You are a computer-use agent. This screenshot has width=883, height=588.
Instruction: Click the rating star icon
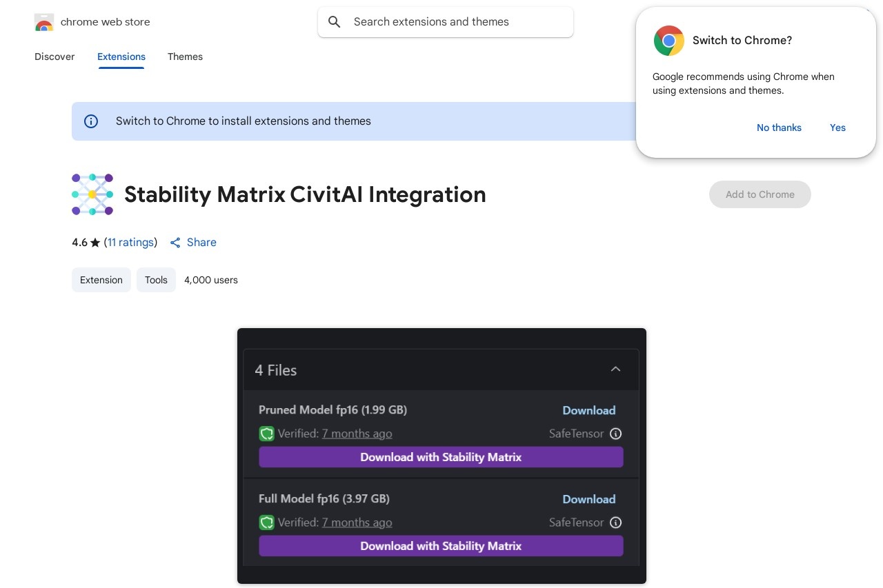[x=95, y=243]
